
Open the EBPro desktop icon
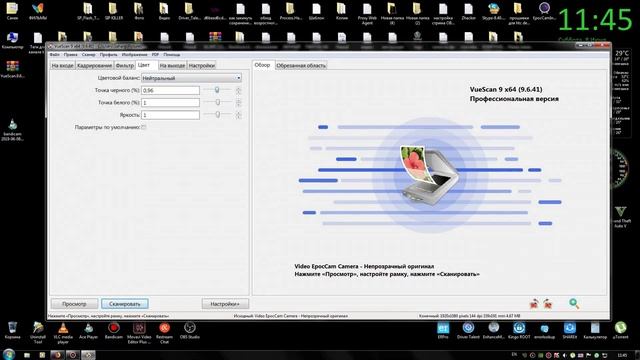point(443,330)
